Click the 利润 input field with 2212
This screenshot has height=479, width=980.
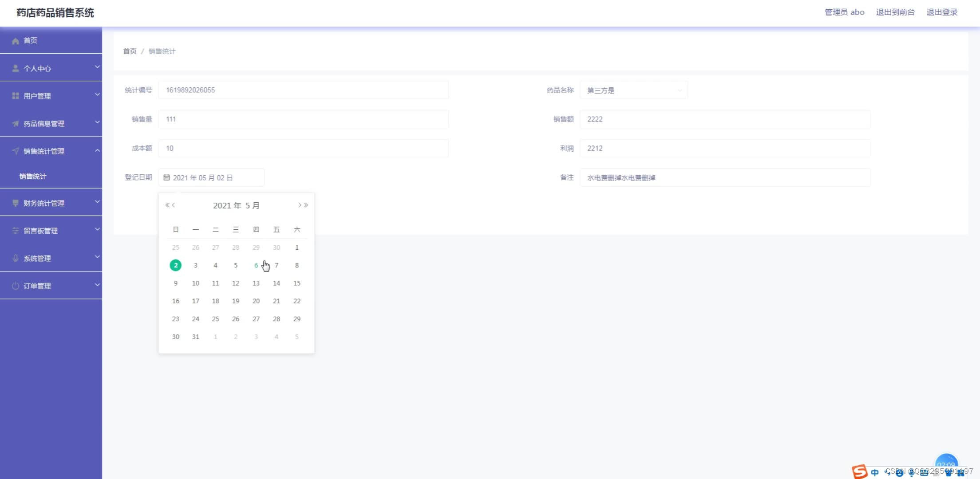[725, 148]
